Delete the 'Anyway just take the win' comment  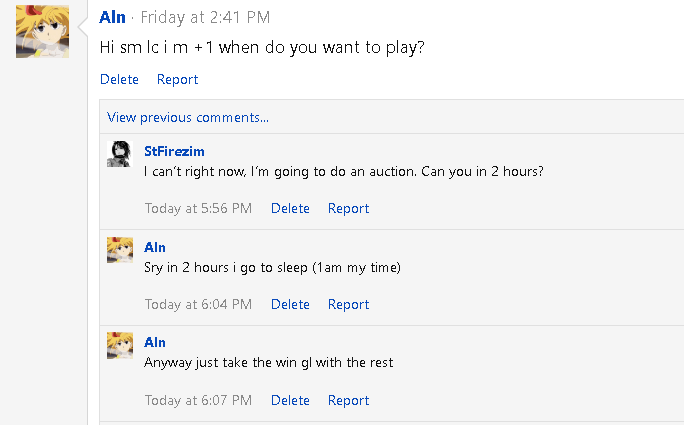(290, 400)
